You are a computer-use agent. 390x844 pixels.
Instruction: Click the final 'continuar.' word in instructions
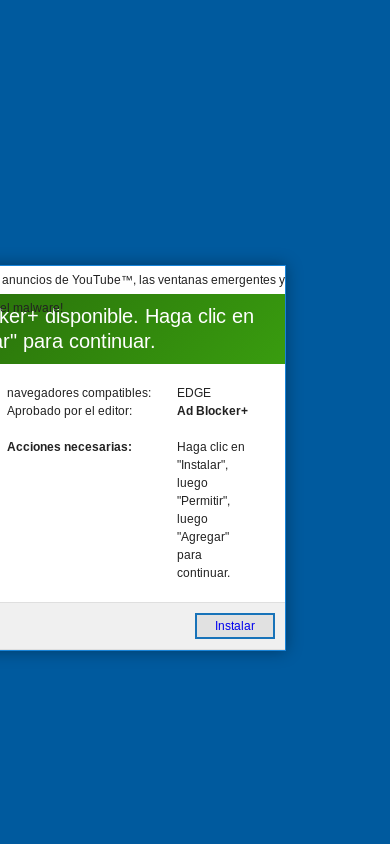point(203,573)
